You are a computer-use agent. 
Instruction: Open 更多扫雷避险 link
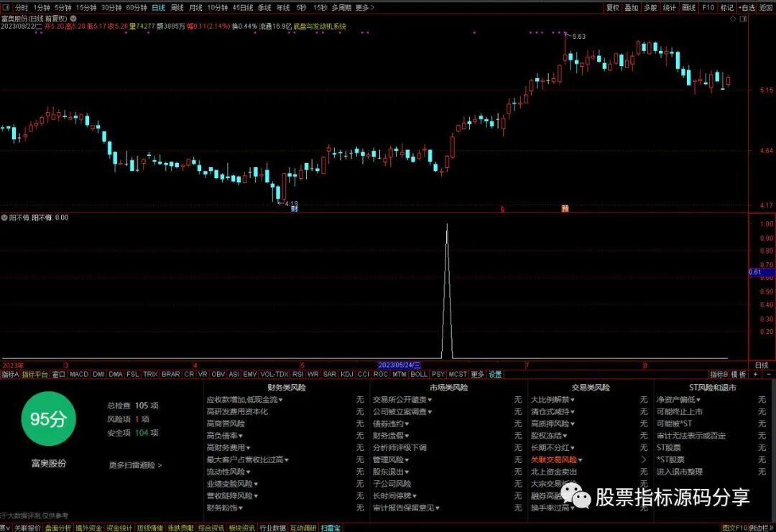coord(136,465)
